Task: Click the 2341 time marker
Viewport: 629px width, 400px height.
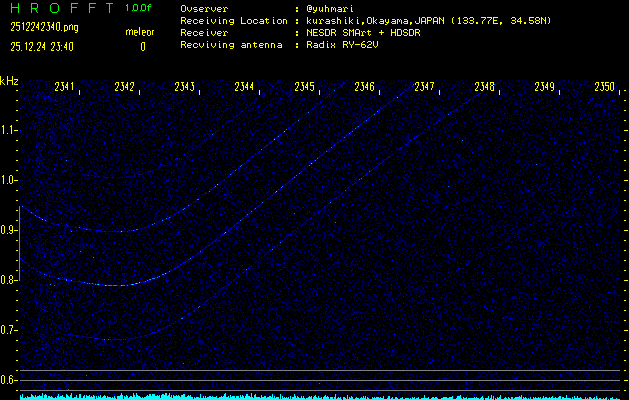Action: 64,87
